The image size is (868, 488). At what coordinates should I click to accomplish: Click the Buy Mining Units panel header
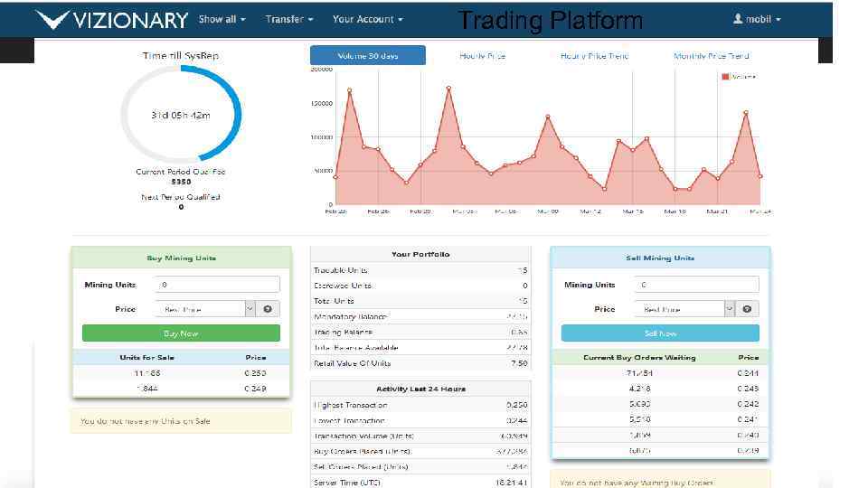[x=181, y=258]
